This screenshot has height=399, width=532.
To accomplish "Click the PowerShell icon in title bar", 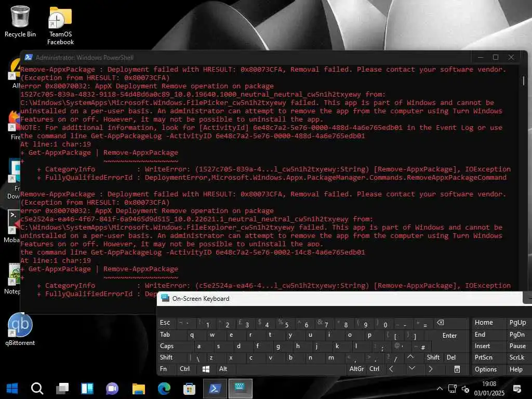I will click(29, 57).
